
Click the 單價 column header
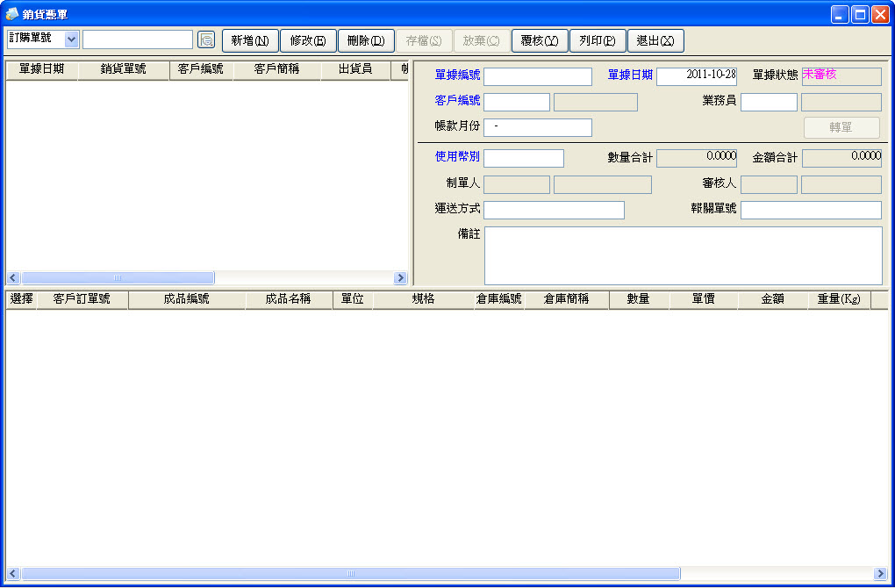[x=703, y=299]
